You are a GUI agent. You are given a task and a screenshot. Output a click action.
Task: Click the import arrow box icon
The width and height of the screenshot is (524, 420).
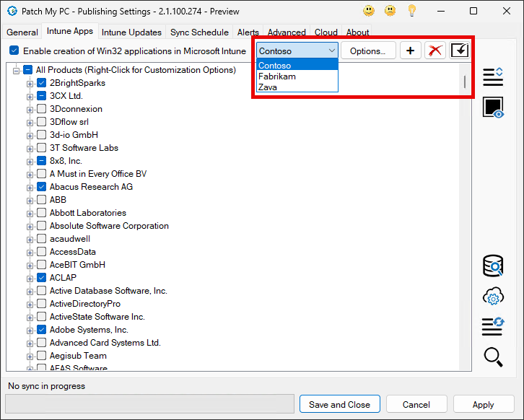[460, 51]
